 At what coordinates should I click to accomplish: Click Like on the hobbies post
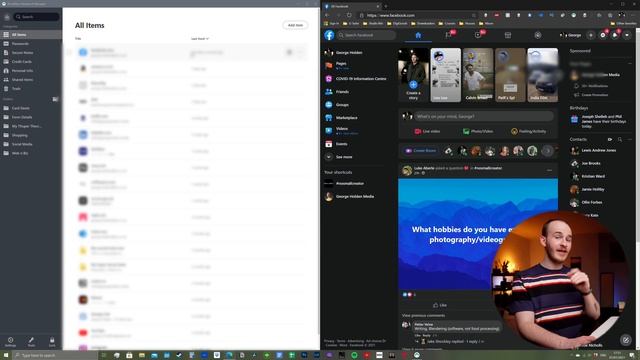pyautogui.click(x=440, y=305)
